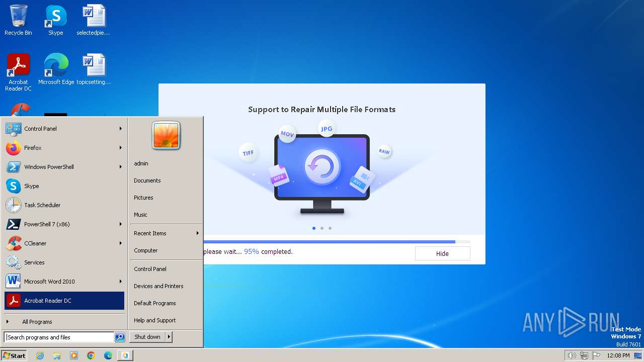This screenshot has width=644, height=362.
Task: Click the user account flower picture
Action: click(x=166, y=135)
